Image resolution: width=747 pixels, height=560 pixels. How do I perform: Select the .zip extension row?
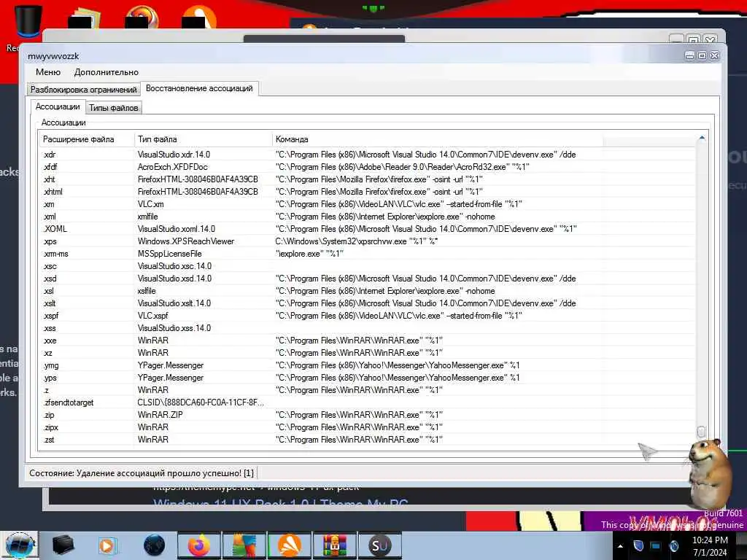point(368,414)
